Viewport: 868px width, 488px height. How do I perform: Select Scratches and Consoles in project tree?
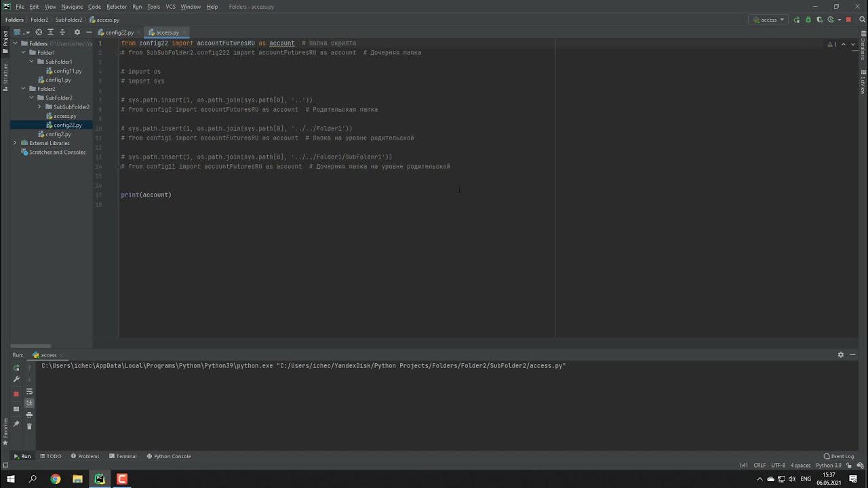point(53,152)
